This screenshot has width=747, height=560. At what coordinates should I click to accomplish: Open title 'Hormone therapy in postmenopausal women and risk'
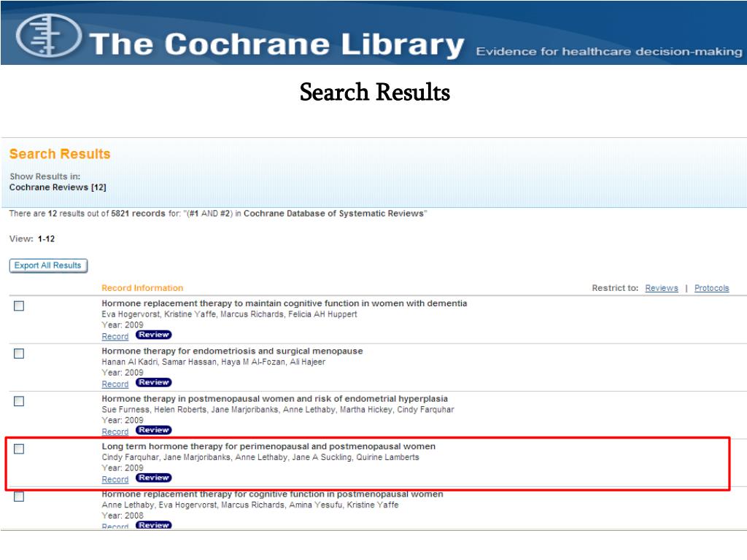pos(274,399)
